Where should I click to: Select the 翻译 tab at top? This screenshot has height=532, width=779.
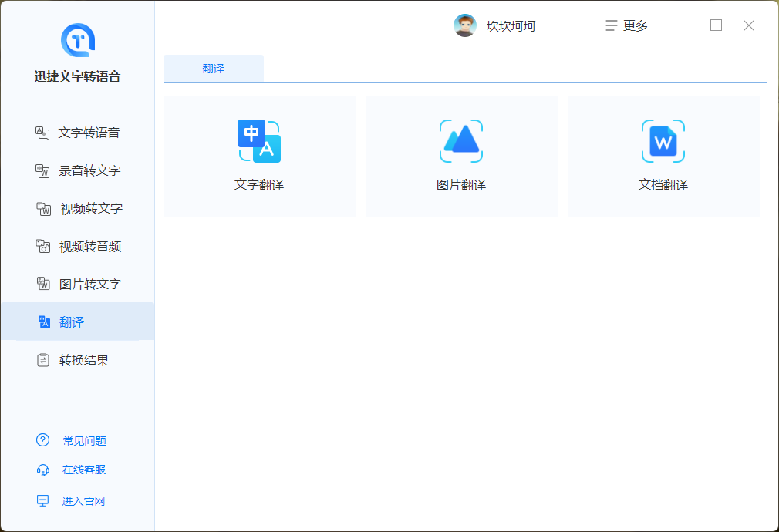pyautogui.click(x=214, y=69)
